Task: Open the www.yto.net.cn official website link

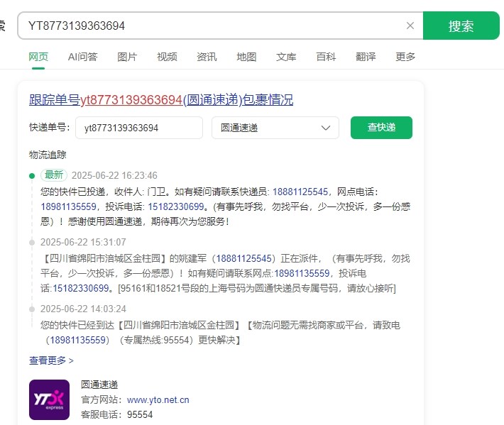Action: 158,400
